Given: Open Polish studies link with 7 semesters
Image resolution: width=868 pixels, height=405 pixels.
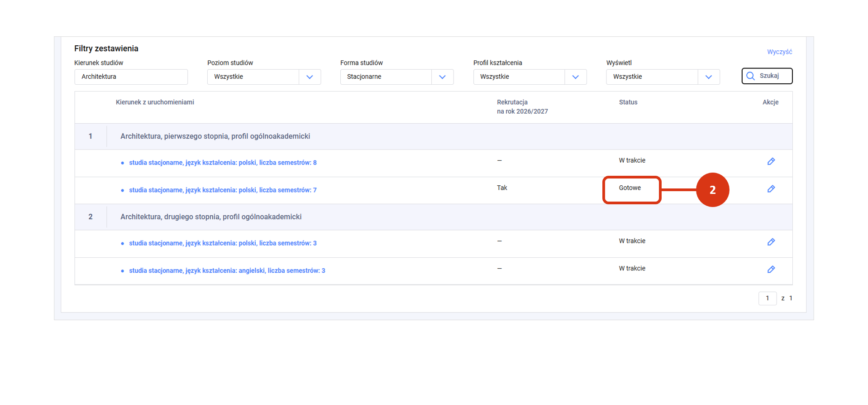Looking at the screenshot, I should click(223, 190).
